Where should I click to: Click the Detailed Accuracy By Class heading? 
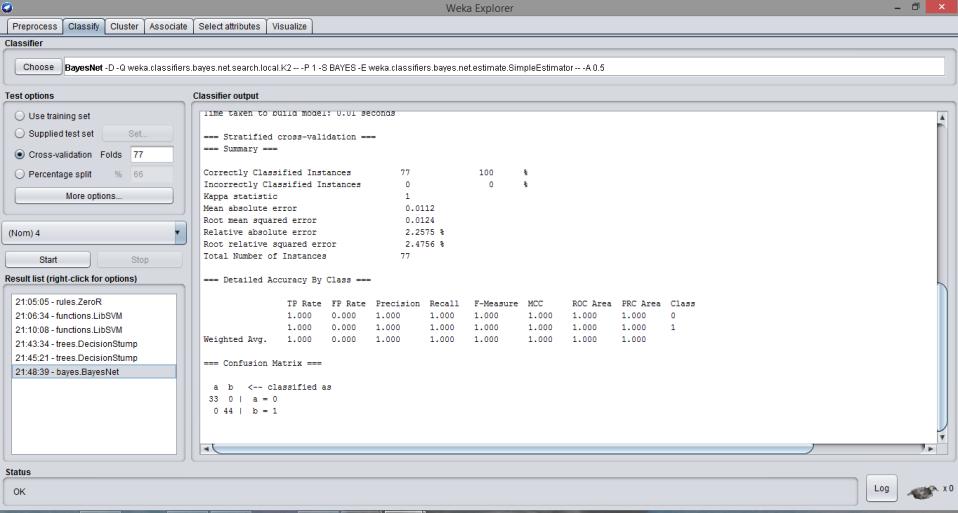[287, 280]
